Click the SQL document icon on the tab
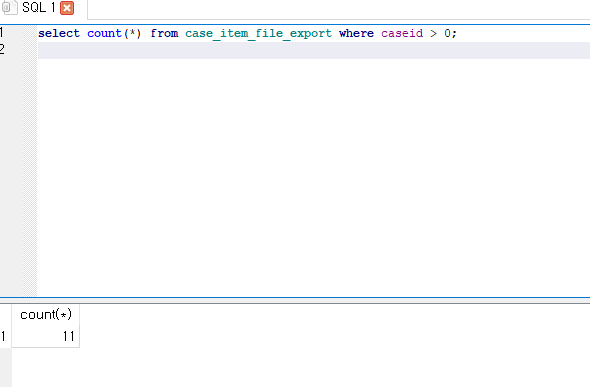The image size is (590, 387). coord(9,8)
